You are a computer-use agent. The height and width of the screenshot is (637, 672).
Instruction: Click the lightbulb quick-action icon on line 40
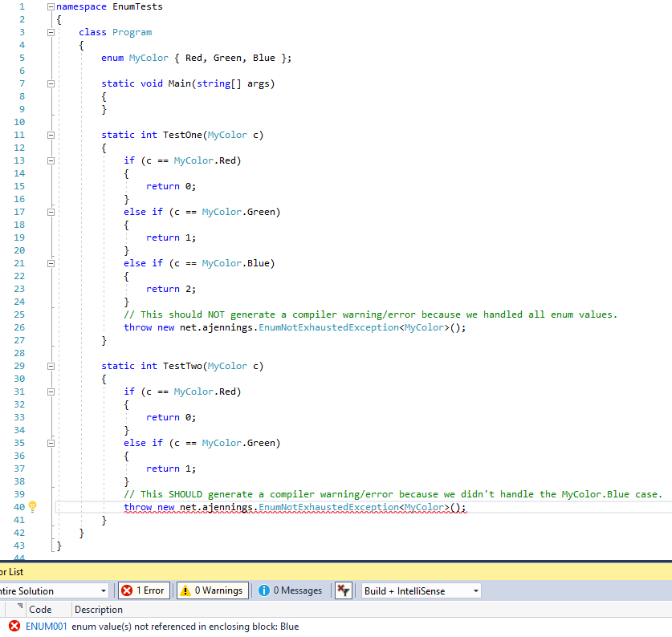point(33,507)
